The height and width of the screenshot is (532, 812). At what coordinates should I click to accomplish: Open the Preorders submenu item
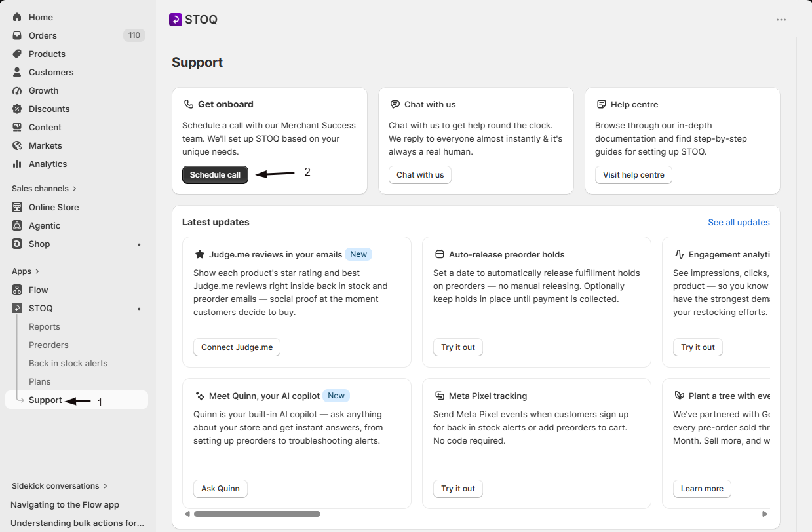click(48, 345)
